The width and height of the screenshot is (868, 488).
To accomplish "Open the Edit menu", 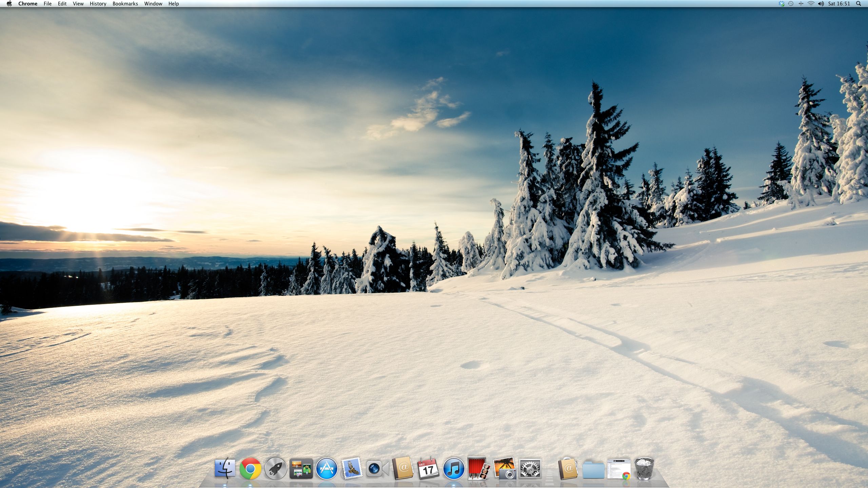I will [62, 4].
